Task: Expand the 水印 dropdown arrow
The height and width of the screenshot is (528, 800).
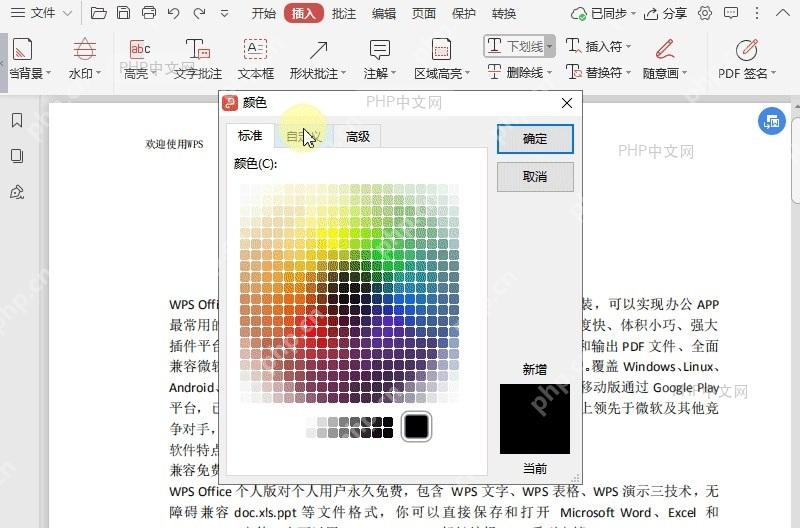Action: pyautogui.click(x=98, y=73)
